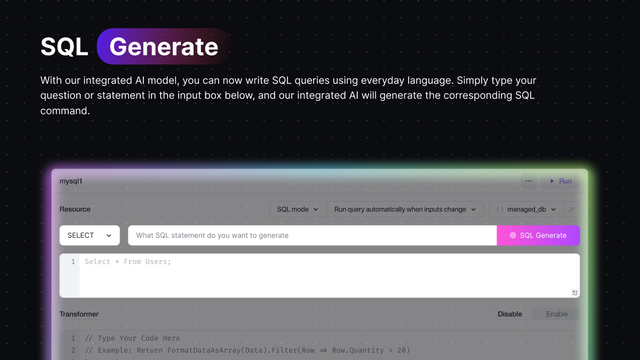The image size is (640, 360).
Task: Click the expand editor icon in SQL box
Action: 574,292
